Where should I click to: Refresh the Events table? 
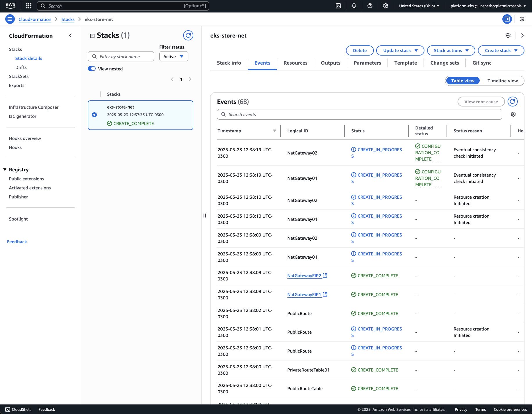pos(513,102)
